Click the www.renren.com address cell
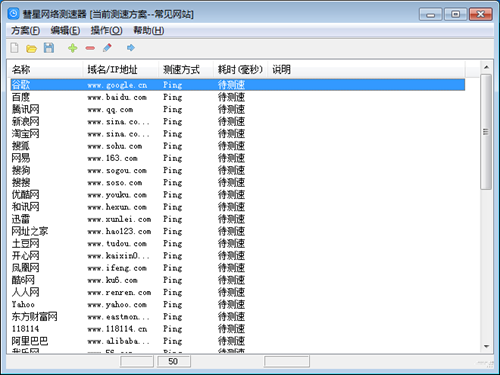This screenshot has height=375, width=500. [119, 292]
